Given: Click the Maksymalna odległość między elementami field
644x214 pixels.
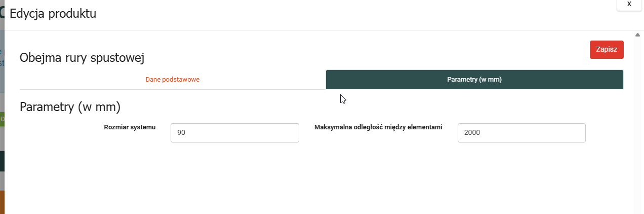Looking at the screenshot, I should click(521, 133).
